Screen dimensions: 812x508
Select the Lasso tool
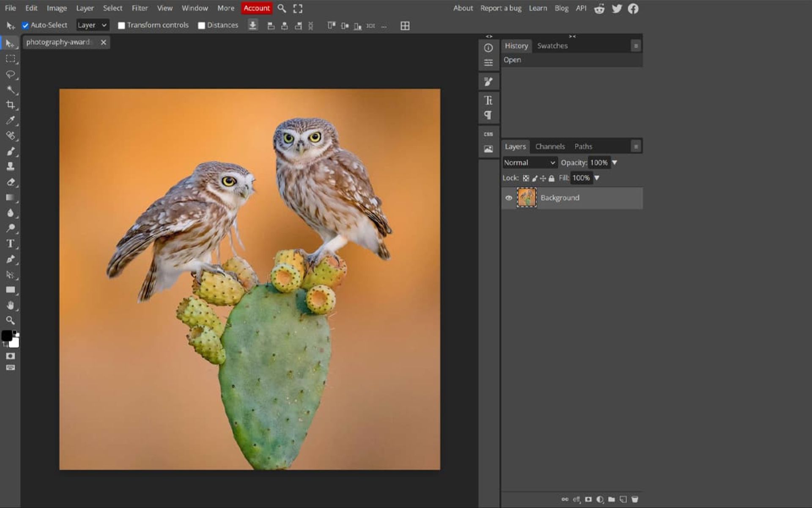pos(10,75)
